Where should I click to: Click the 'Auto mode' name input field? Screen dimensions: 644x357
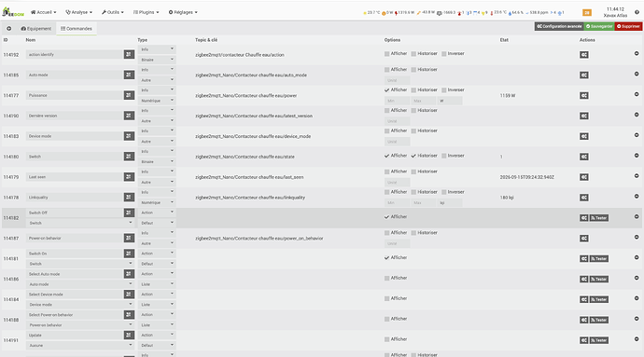coord(75,75)
